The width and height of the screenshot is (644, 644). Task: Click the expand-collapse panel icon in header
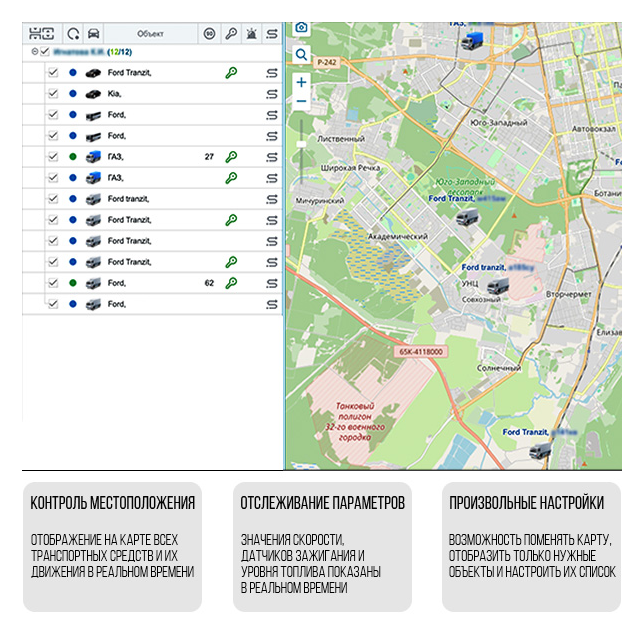coord(41,33)
